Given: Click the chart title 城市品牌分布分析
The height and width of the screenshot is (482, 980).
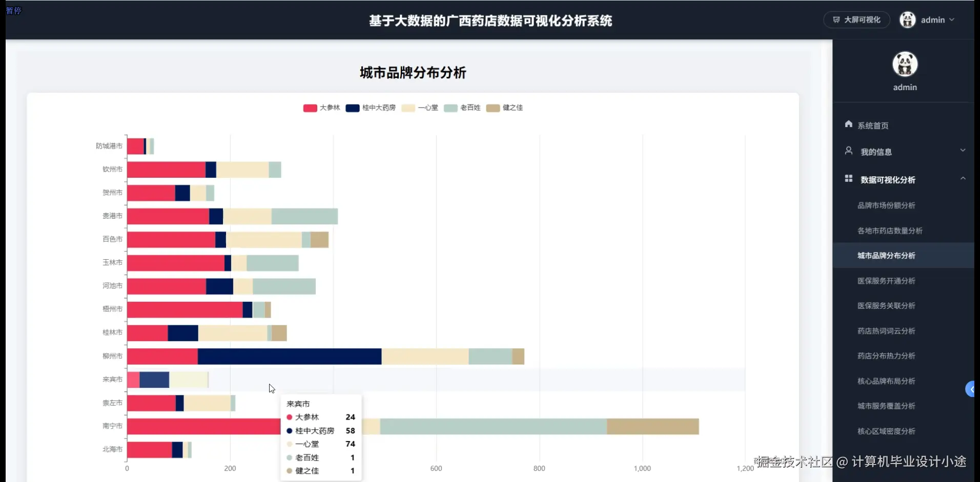Looking at the screenshot, I should point(413,73).
